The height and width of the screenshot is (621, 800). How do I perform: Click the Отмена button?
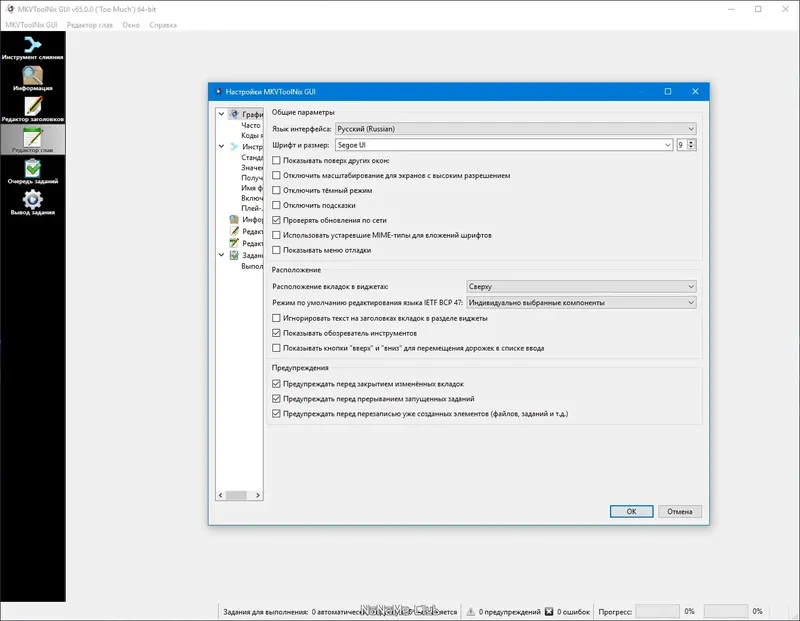point(679,511)
